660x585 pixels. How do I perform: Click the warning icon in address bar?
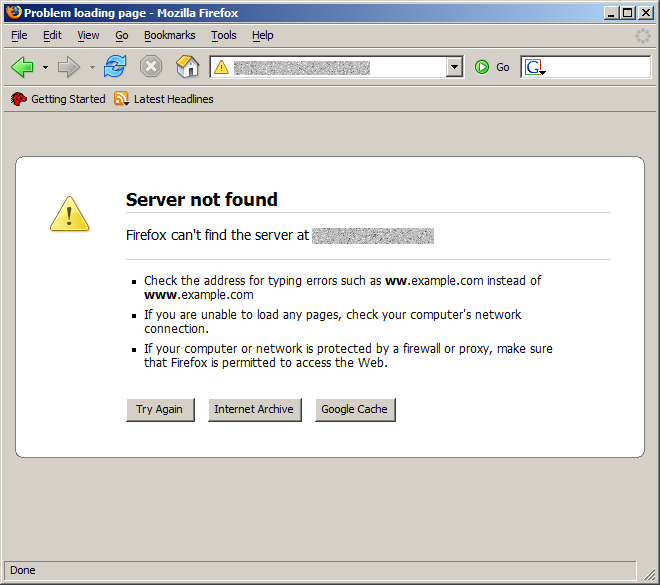(221, 67)
